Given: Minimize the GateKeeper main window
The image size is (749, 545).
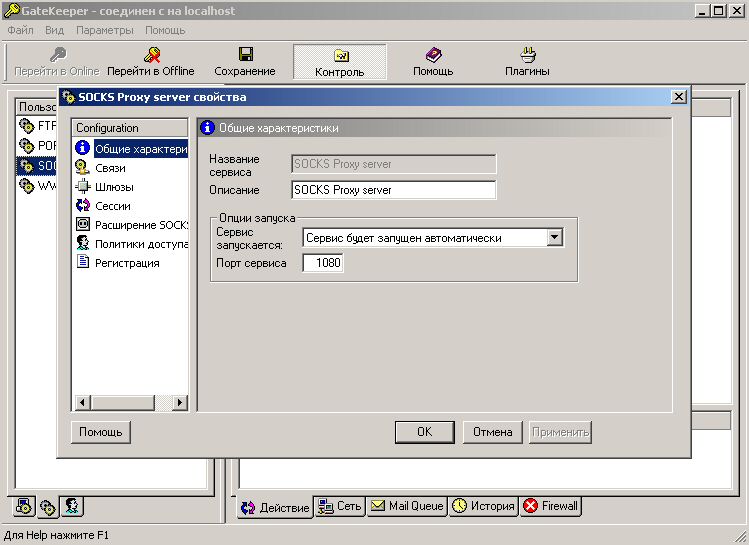Looking at the screenshot, I should coord(702,11).
